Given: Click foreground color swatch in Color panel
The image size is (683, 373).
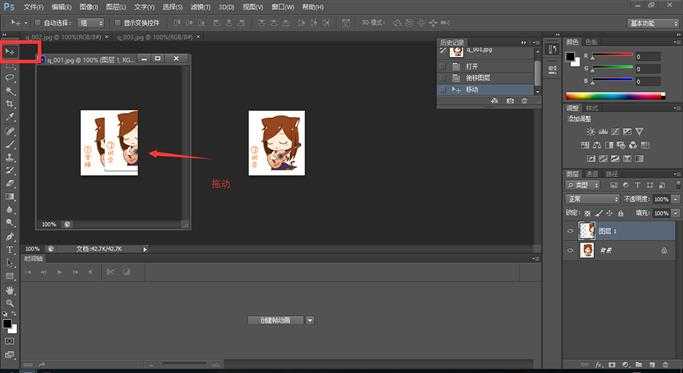Looking at the screenshot, I should pos(570,57).
